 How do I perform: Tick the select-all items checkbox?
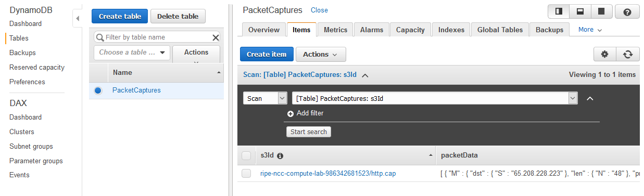(246, 155)
